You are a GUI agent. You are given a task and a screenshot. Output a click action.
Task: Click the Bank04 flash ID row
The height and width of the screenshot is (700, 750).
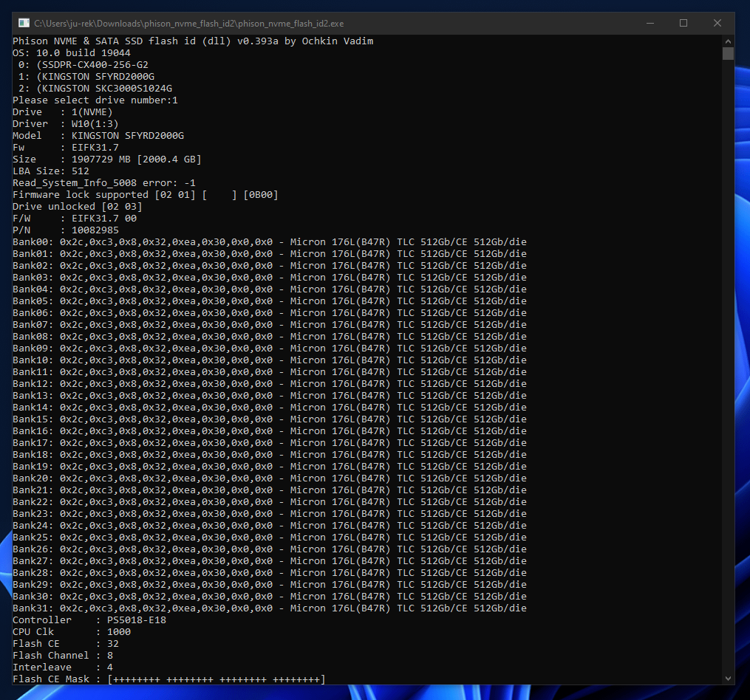point(269,289)
